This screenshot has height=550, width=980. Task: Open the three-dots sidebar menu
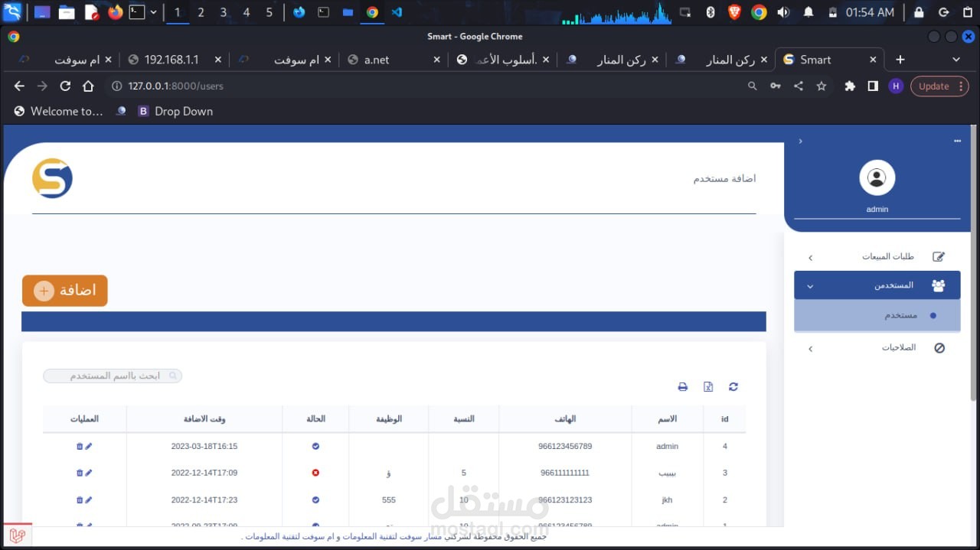tap(957, 141)
